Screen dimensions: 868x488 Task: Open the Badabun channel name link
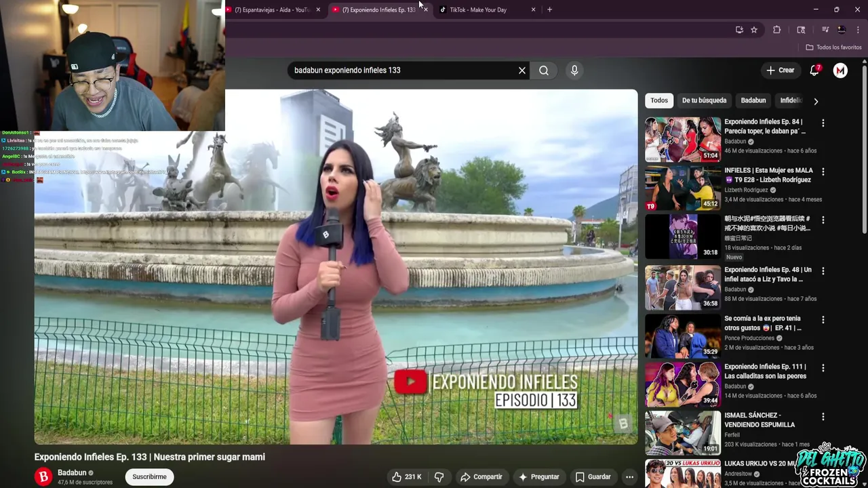tap(72, 472)
